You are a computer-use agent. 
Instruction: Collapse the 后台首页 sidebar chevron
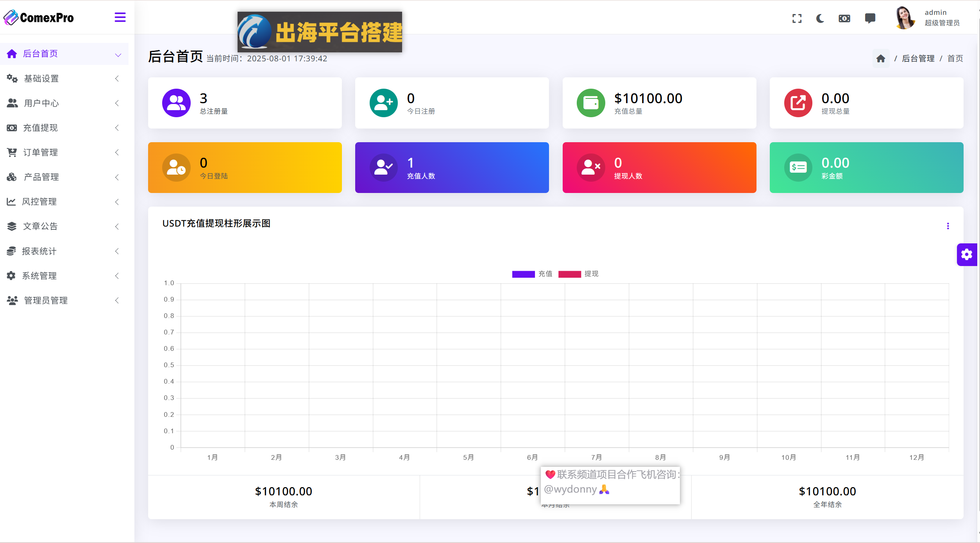tap(118, 55)
